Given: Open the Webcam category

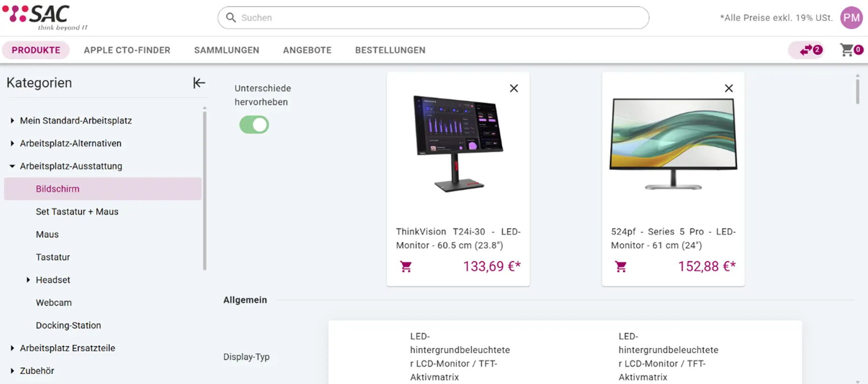Looking at the screenshot, I should [x=54, y=303].
